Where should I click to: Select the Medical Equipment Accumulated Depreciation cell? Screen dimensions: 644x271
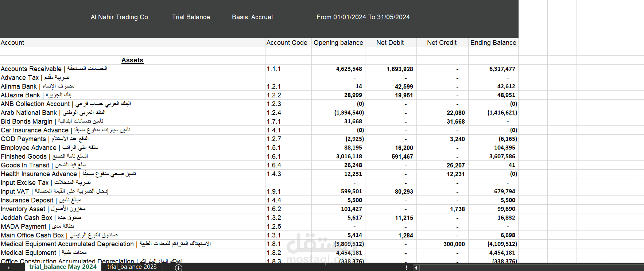click(132, 244)
